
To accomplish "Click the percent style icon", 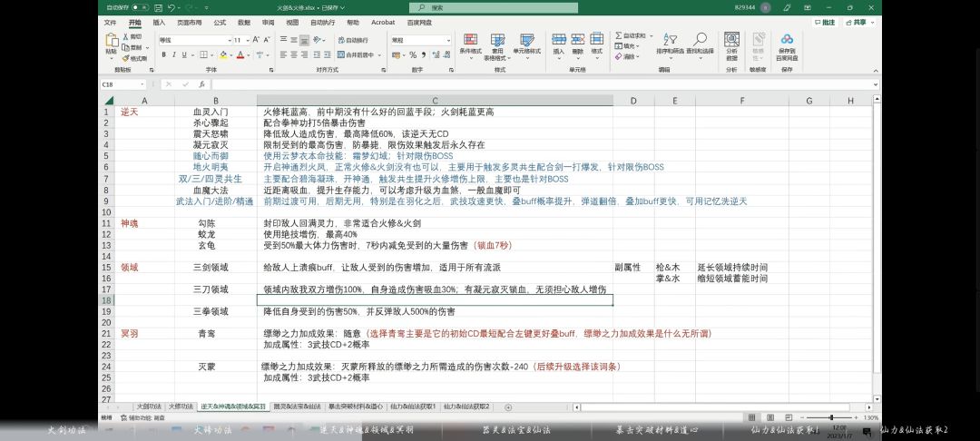I will (413, 55).
